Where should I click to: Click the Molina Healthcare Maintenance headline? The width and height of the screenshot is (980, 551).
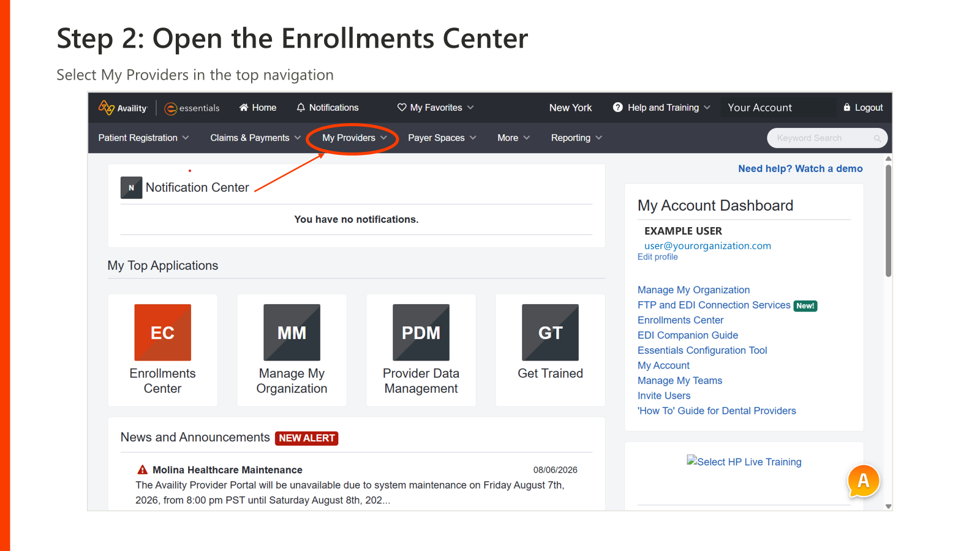point(227,470)
